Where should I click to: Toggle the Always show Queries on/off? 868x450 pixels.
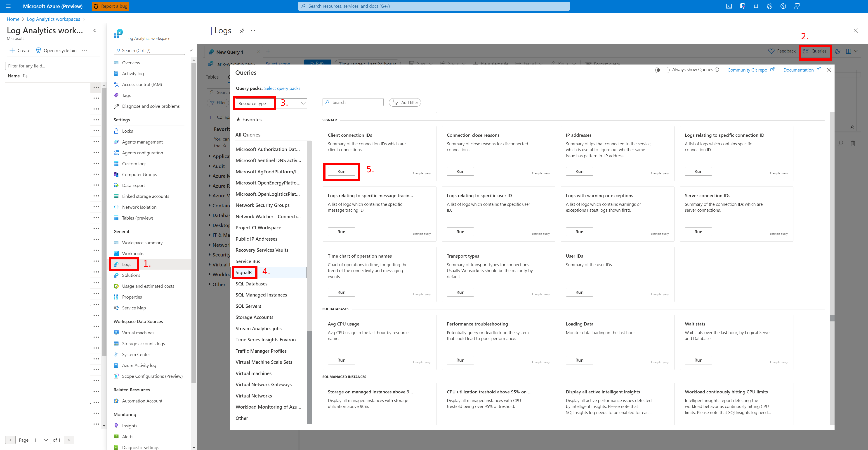tap(662, 69)
